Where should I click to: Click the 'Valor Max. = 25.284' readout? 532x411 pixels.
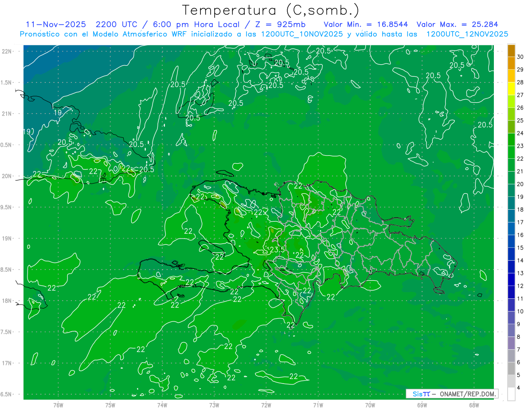click(457, 24)
